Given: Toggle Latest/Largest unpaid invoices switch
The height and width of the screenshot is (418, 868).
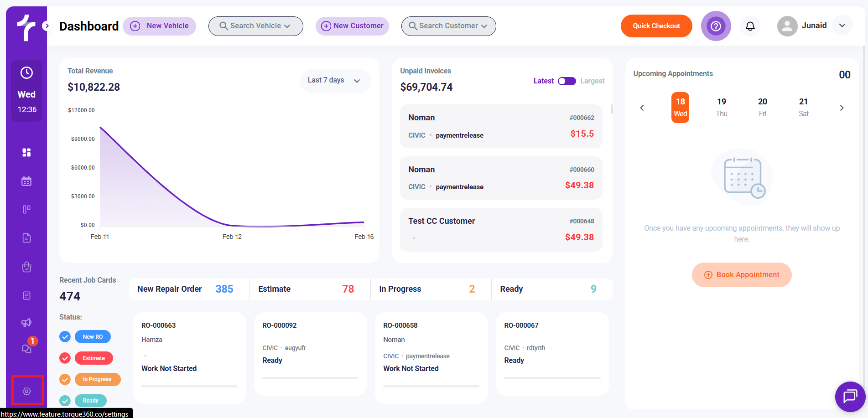Looking at the screenshot, I should 567,81.
